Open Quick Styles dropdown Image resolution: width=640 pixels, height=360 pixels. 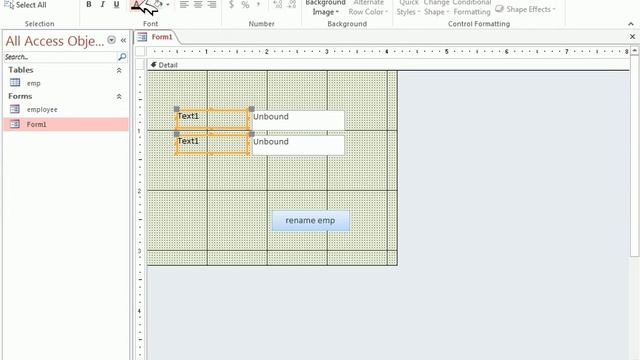click(x=409, y=8)
